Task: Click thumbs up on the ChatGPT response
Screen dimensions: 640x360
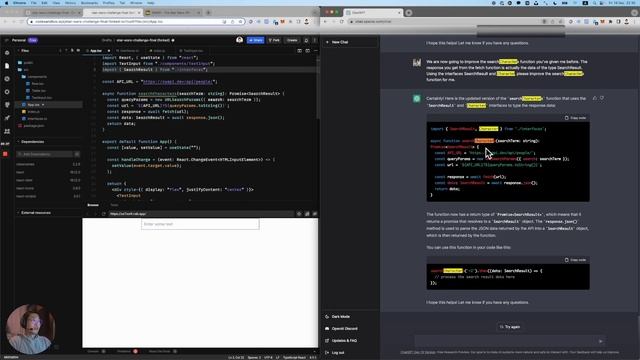Action: tap(595, 98)
